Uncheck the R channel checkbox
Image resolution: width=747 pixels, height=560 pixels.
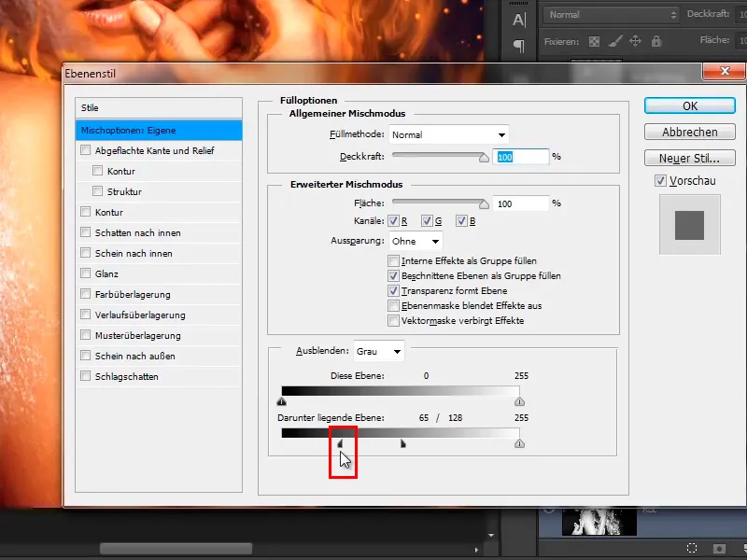(393, 220)
